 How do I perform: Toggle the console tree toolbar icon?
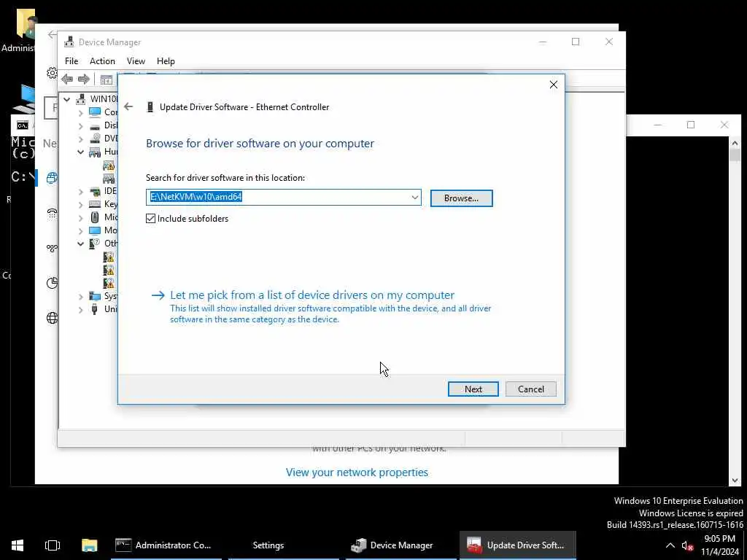[107, 79]
